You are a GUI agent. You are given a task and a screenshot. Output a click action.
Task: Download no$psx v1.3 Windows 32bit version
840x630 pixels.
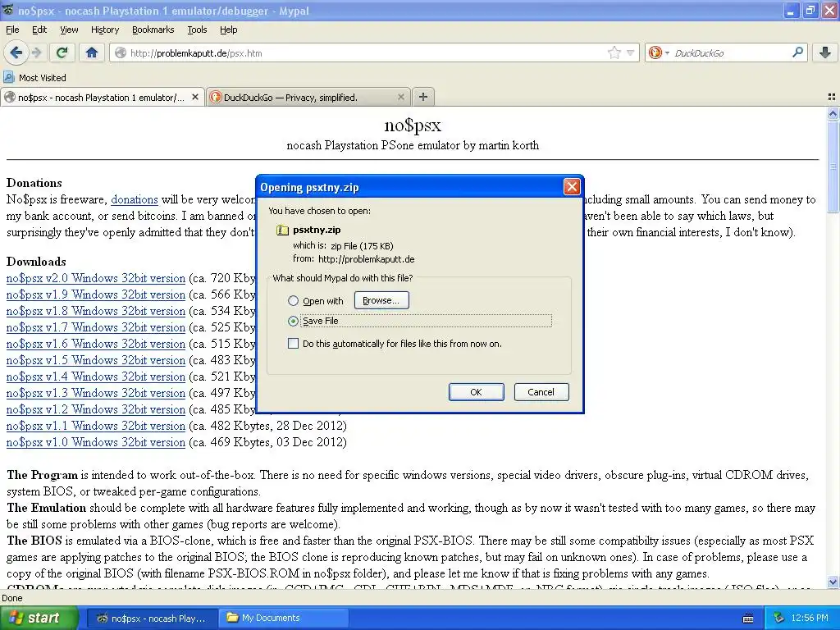[96, 393]
